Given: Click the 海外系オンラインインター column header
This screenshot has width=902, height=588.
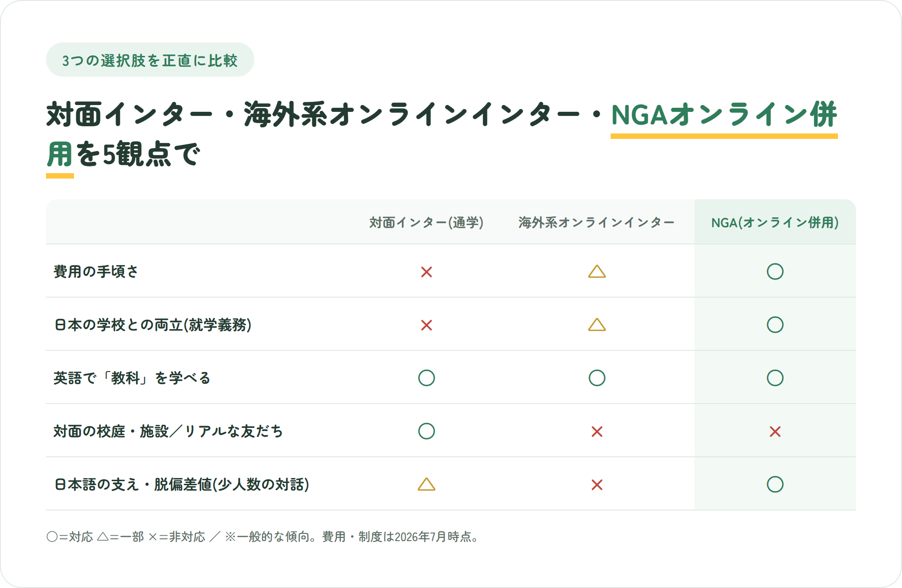Looking at the screenshot, I should pos(596,222).
